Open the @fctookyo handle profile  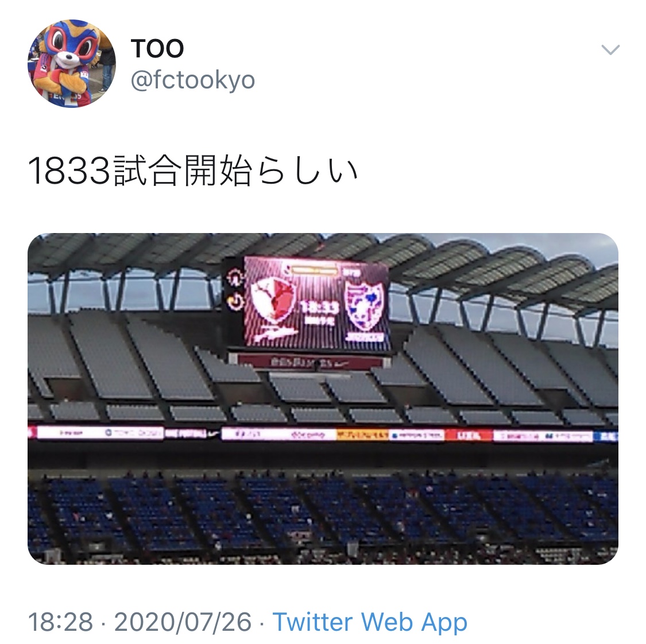[x=193, y=80]
